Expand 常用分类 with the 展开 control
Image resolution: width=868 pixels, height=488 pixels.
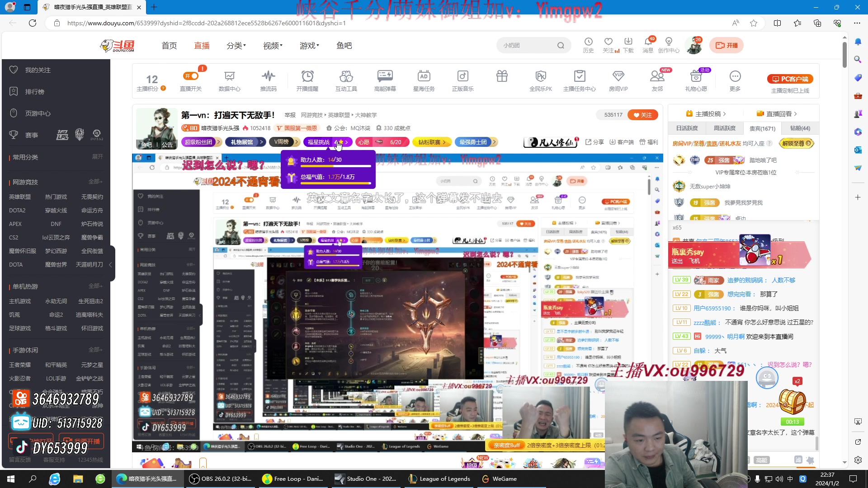(x=98, y=157)
